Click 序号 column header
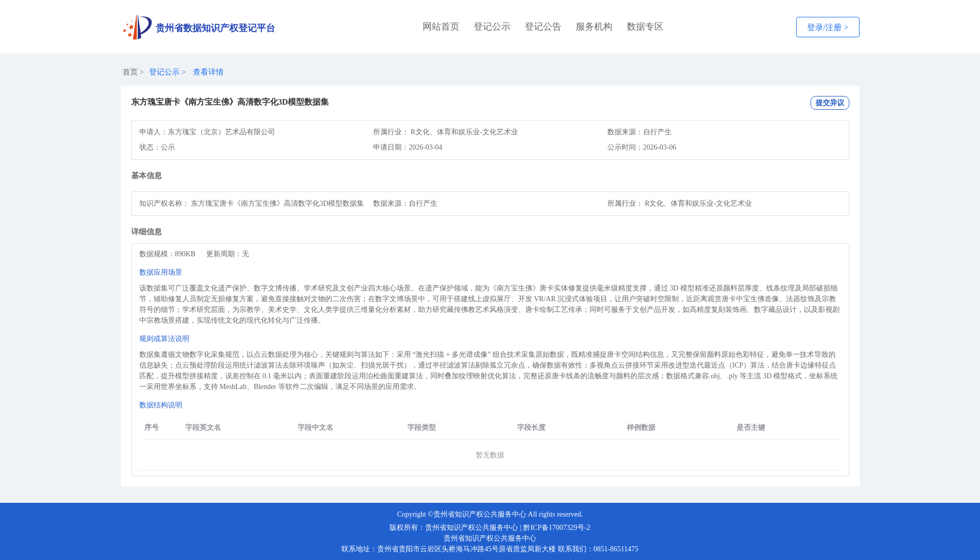Viewport: 980px width, 560px height. (x=152, y=428)
